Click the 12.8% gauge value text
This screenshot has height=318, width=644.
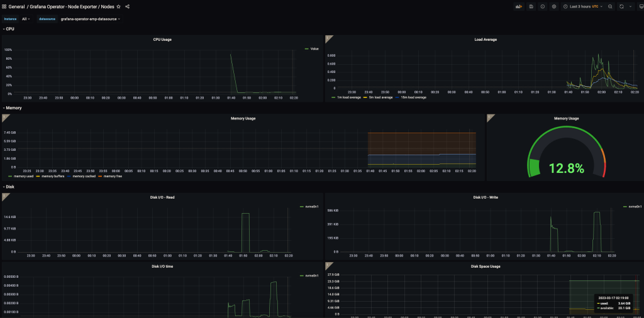(567, 168)
